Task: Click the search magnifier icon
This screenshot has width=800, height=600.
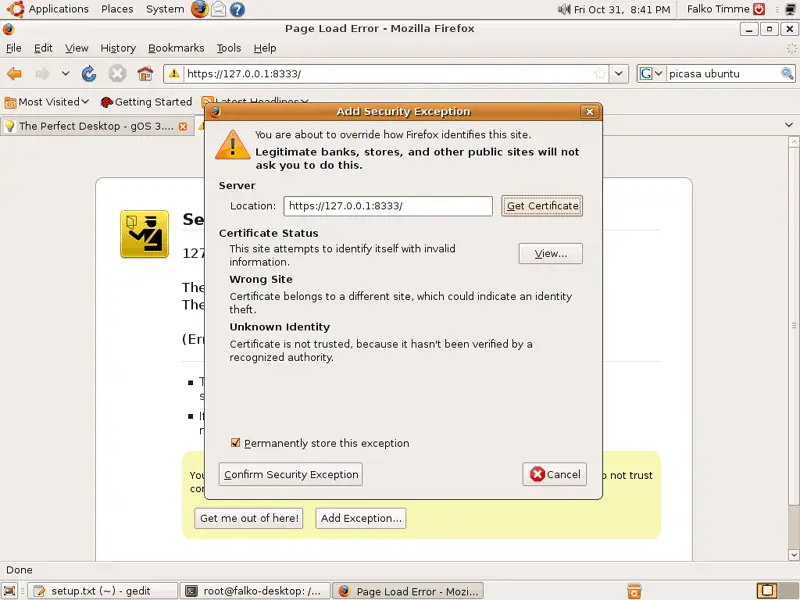Action: coord(787,73)
